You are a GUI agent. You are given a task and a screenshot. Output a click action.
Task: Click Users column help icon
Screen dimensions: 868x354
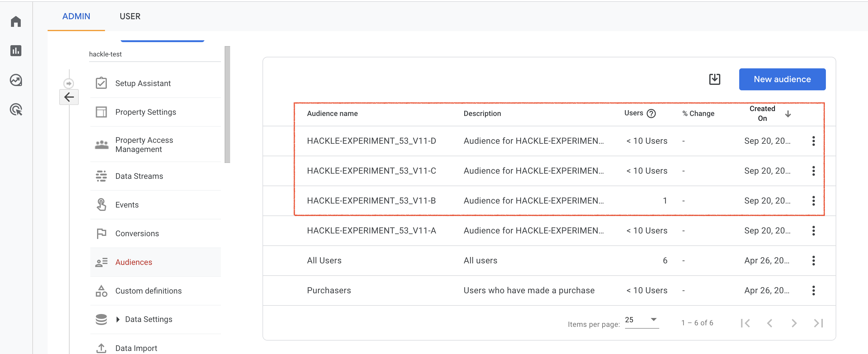pyautogui.click(x=651, y=114)
